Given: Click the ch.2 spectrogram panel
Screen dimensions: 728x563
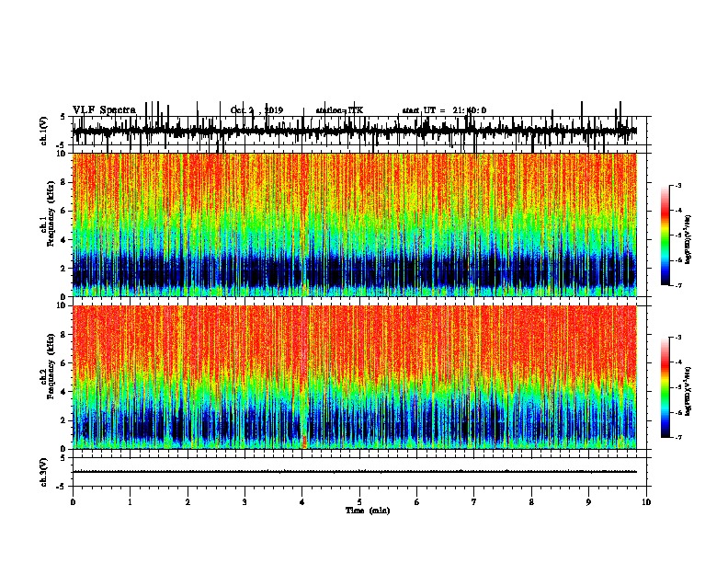Looking at the screenshot, I should [355, 377].
